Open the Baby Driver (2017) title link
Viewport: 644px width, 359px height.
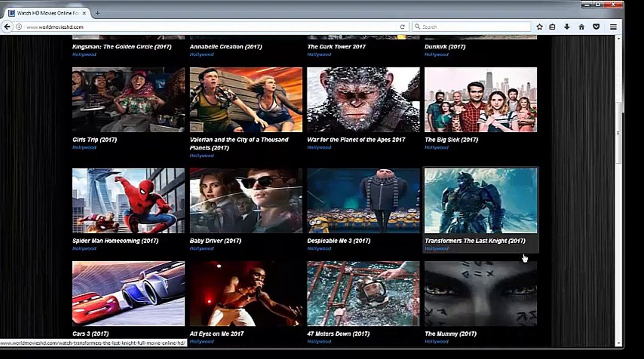point(215,241)
